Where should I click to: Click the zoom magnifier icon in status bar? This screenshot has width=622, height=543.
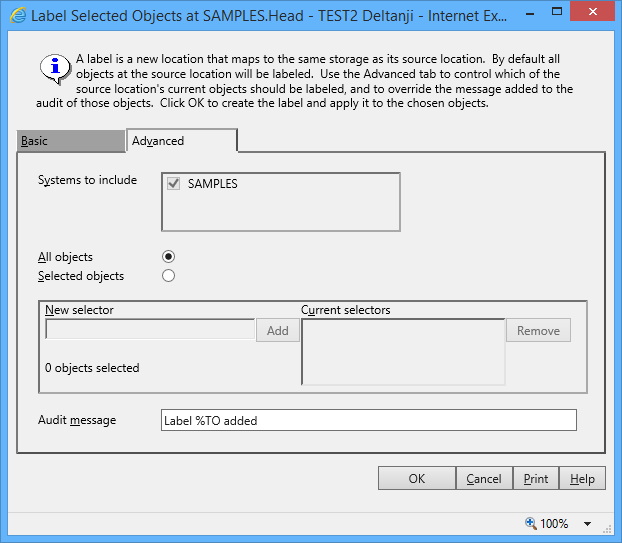(530, 523)
